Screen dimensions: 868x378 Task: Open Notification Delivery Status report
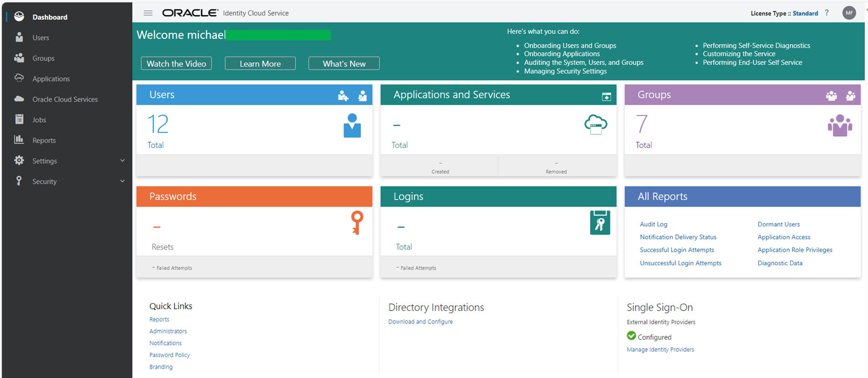click(x=678, y=237)
